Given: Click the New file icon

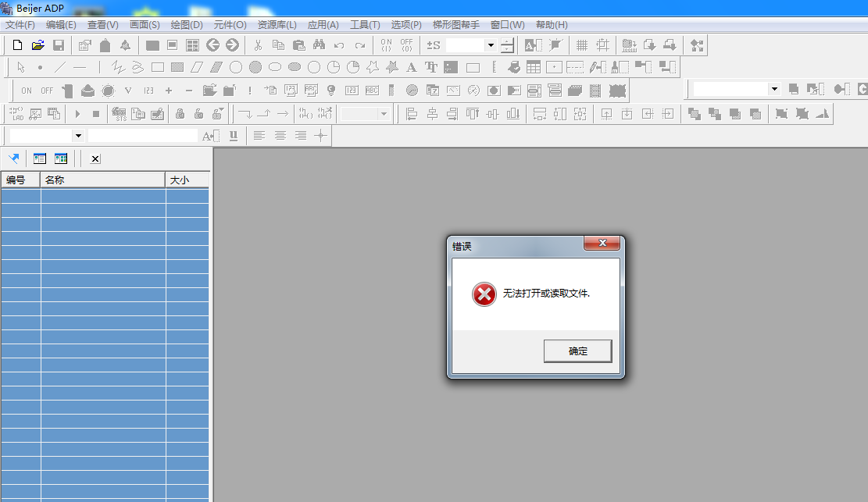Looking at the screenshot, I should [18, 45].
